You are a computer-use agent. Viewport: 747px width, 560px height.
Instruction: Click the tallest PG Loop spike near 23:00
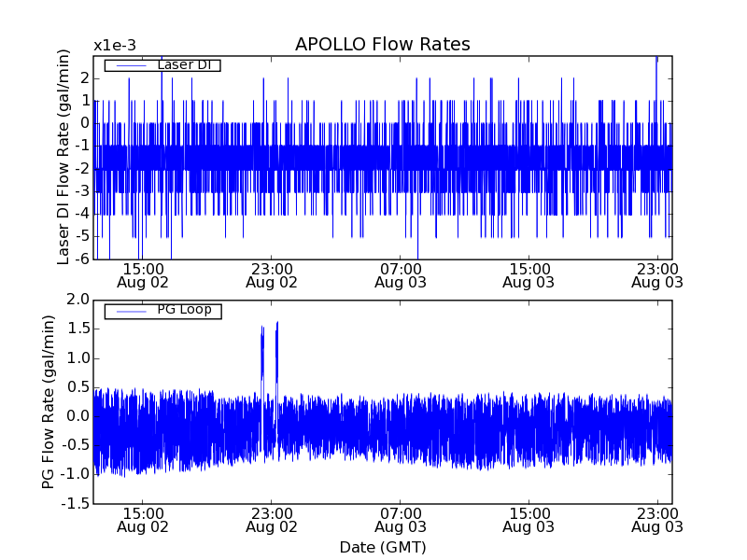pyautogui.click(x=276, y=325)
